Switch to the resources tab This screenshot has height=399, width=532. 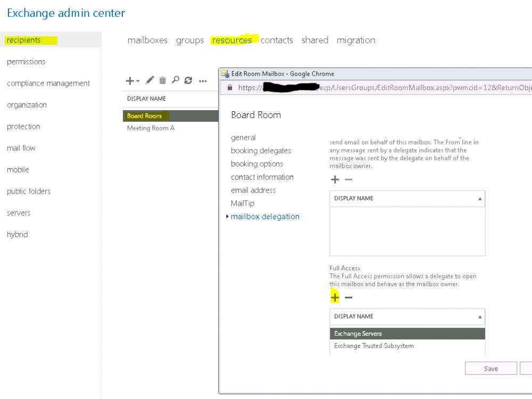[x=232, y=40]
